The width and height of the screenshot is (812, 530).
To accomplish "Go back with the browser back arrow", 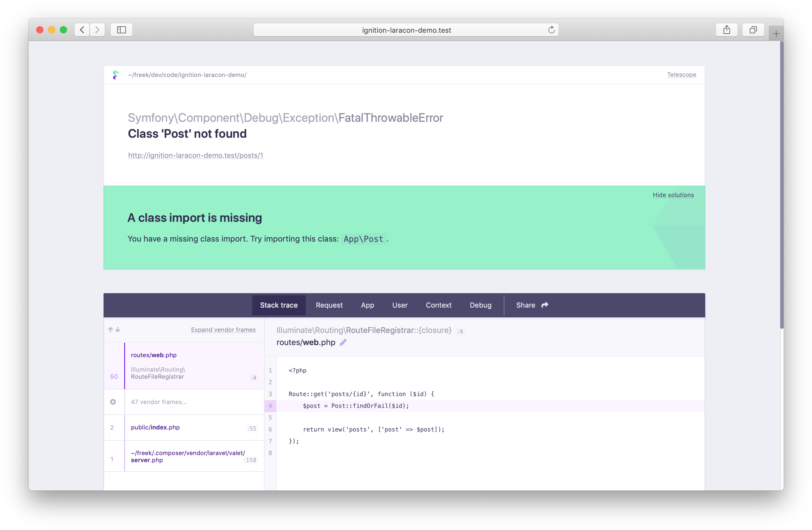I will 82,30.
